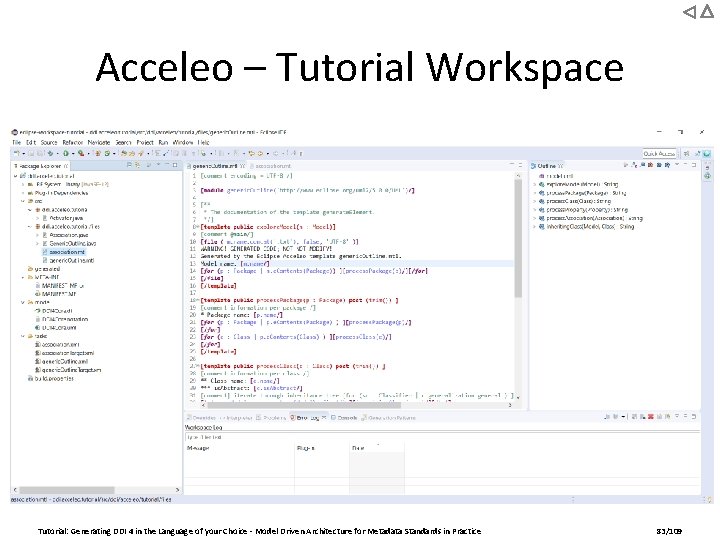Screen dimensions: 720x540
Task: Select genericOutlineTarget.xml in tasks folder
Action: [x=68, y=370]
